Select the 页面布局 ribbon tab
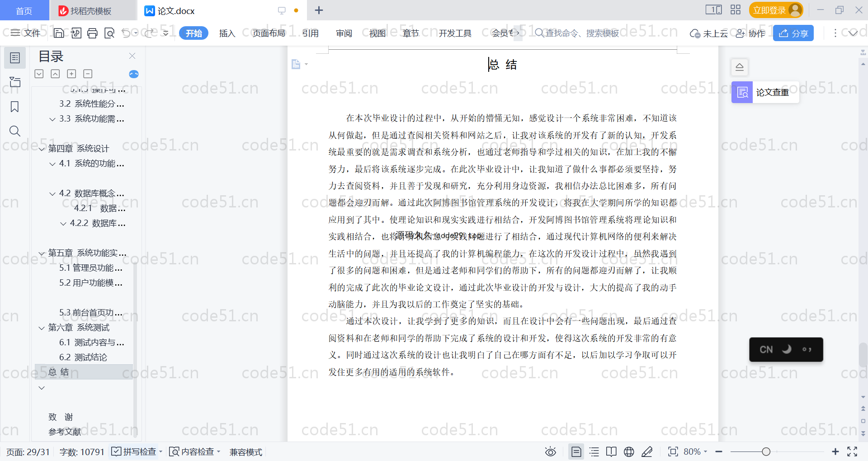The image size is (868, 461). (269, 33)
